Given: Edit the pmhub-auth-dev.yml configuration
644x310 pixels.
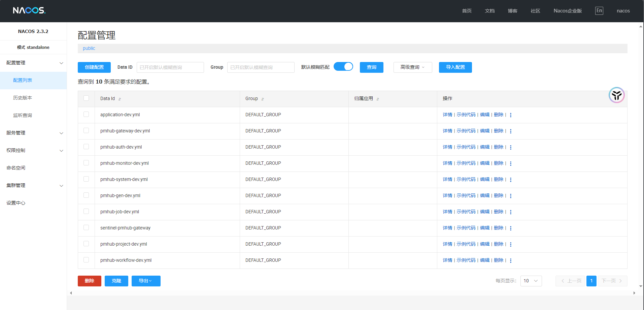Looking at the screenshot, I should click(x=485, y=147).
